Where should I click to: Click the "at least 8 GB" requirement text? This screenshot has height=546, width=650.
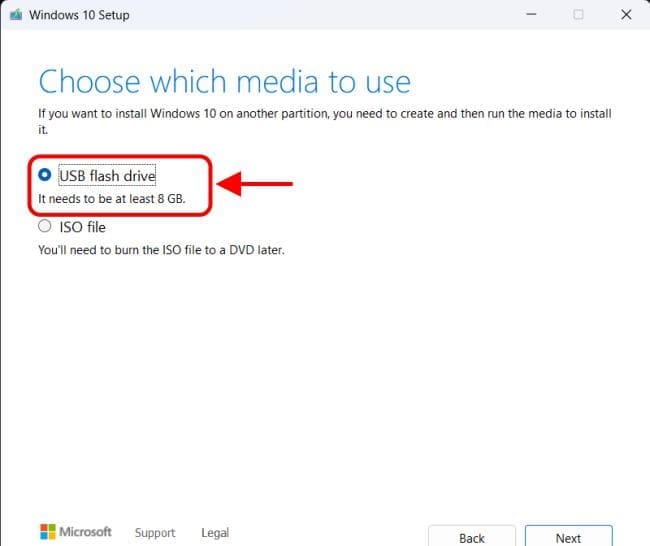(x=112, y=199)
